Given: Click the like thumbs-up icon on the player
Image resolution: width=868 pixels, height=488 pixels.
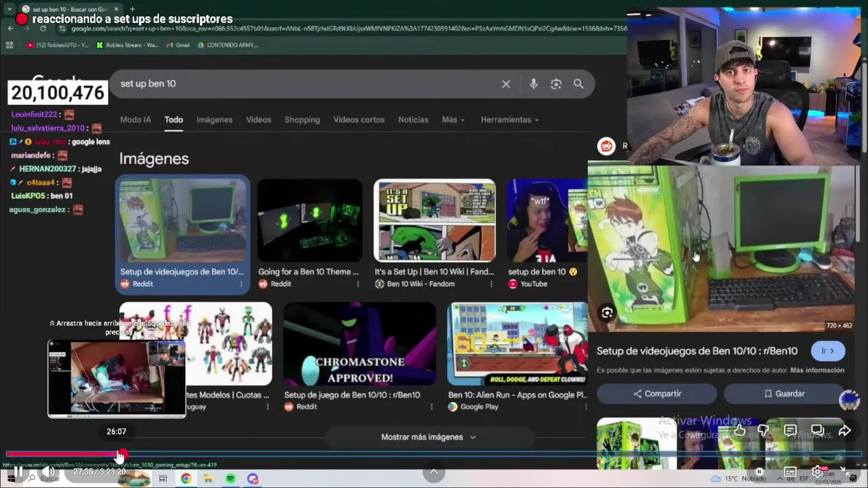Looking at the screenshot, I should (x=739, y=430).
